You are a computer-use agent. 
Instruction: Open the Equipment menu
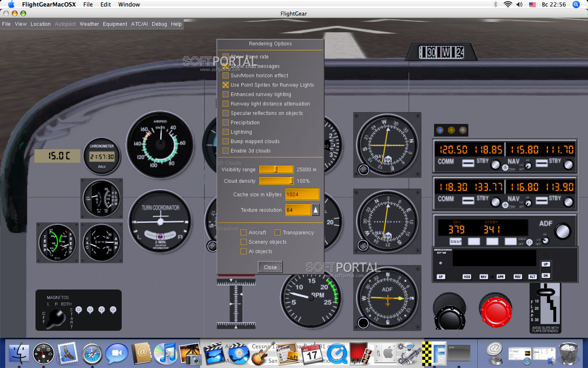[x=115, y=24]
